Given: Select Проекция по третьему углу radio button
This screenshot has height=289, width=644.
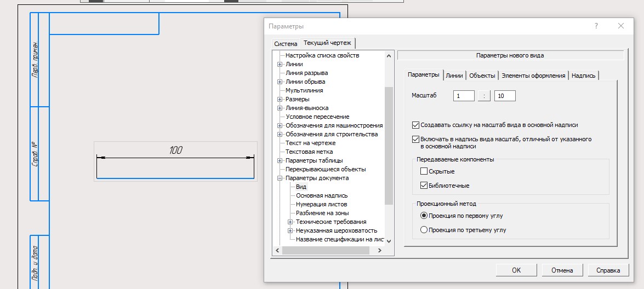Looking at the screenshot, I should coord(424,230).
